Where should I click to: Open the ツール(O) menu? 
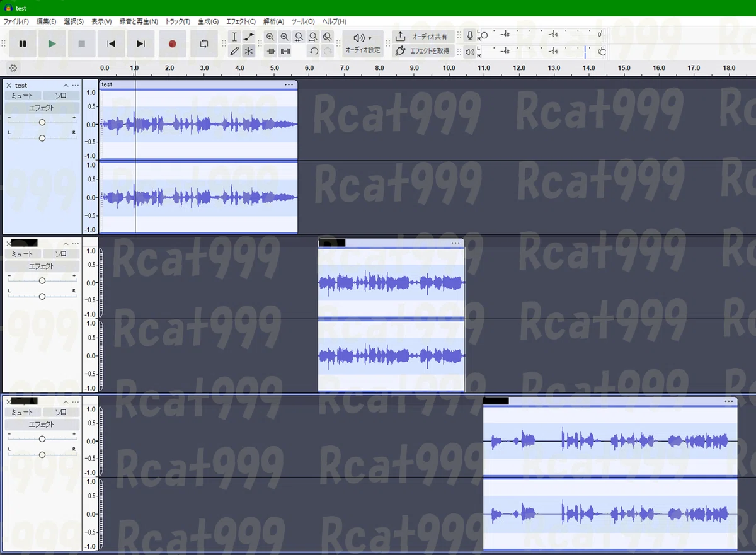coord(303,21)
